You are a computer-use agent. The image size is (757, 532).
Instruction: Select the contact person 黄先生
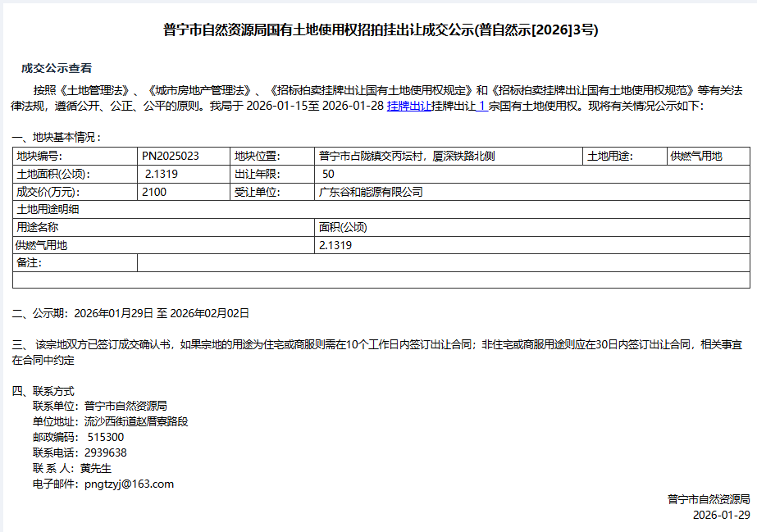(95, 468)
